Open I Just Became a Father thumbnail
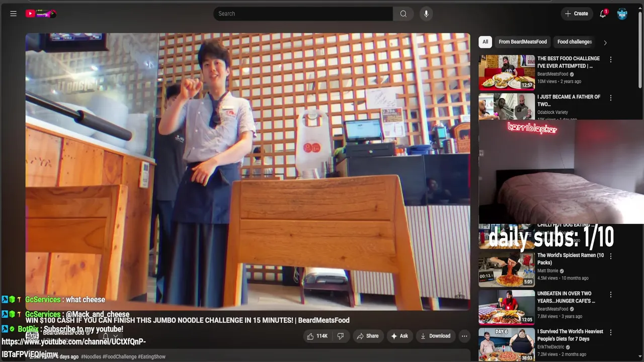Screen dimensions: 644x362 tap(507, 106)
